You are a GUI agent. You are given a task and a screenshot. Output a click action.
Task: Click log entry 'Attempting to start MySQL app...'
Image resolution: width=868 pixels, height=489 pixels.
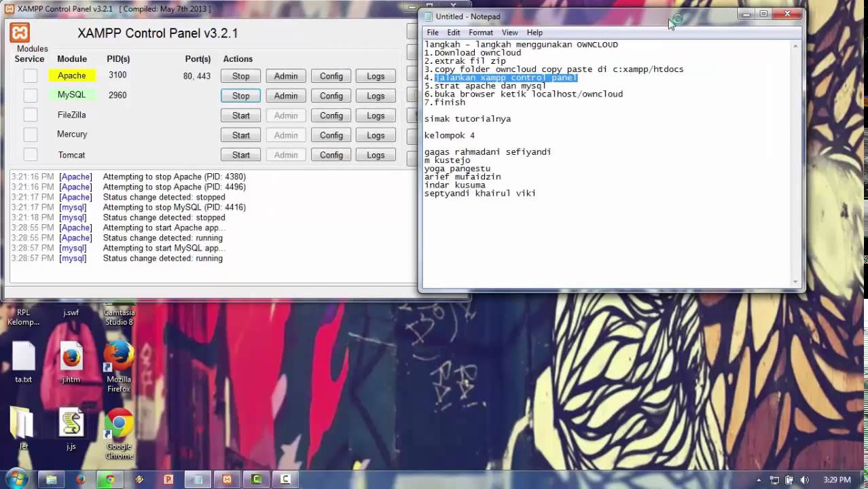coord(165,248)
